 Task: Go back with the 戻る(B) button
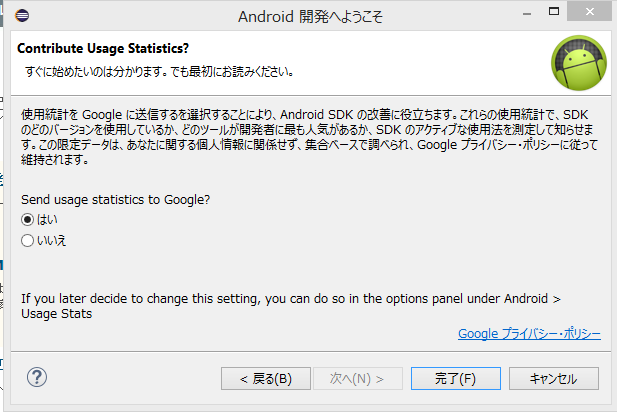click(266, 379)
